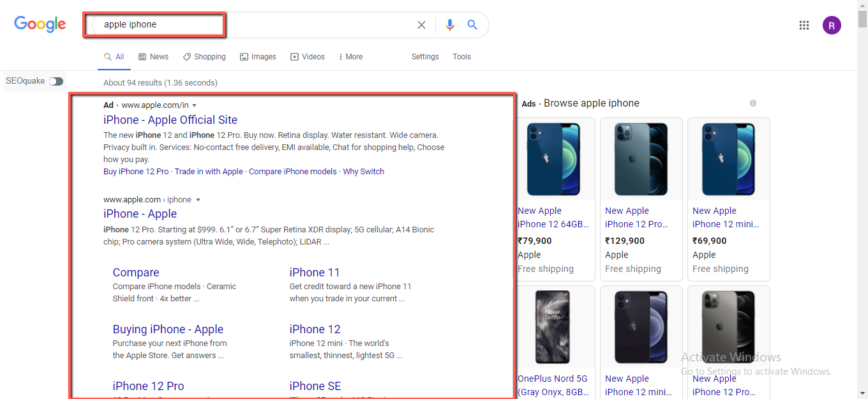Viewport: 868px width, 399px height.
Task: Click the ₹129,900 price text
Action: click(x=625, y=241)
